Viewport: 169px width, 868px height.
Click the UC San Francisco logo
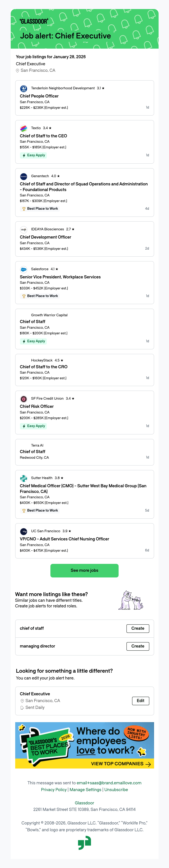tap(24, 531)
